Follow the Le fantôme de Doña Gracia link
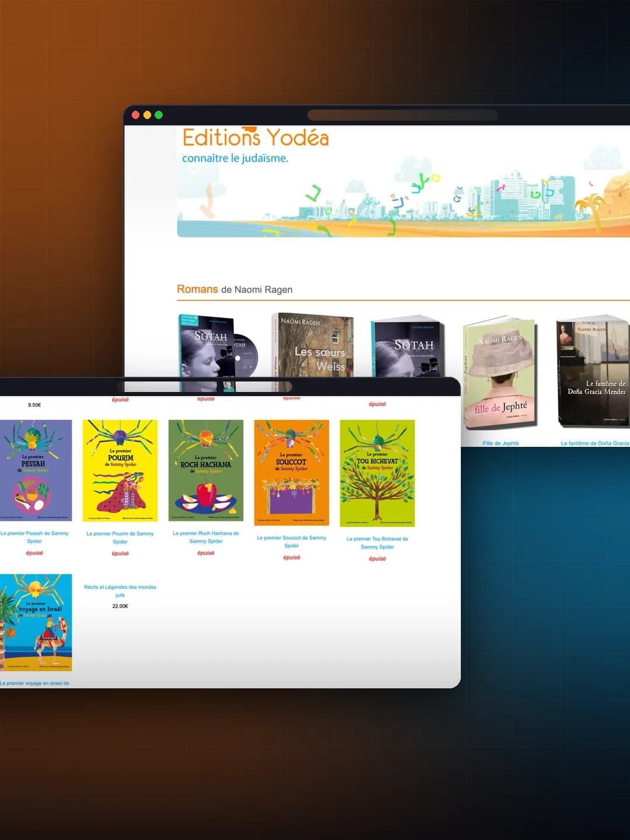Image resolution: width=630 pixels, height=840 pixels. (595, 443)
